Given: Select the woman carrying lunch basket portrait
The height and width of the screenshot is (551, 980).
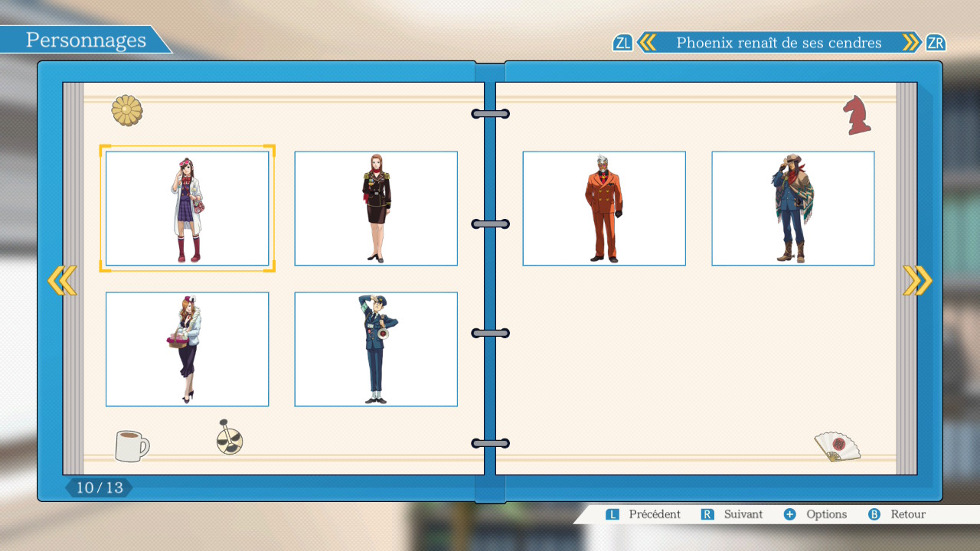Looking at the screenshot, I should click(x=187, y=349).
